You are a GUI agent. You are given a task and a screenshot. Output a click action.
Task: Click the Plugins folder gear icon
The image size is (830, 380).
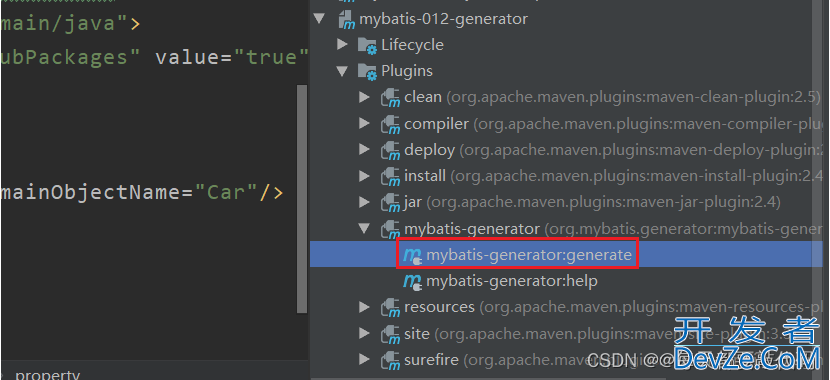(x=367, y=71)
